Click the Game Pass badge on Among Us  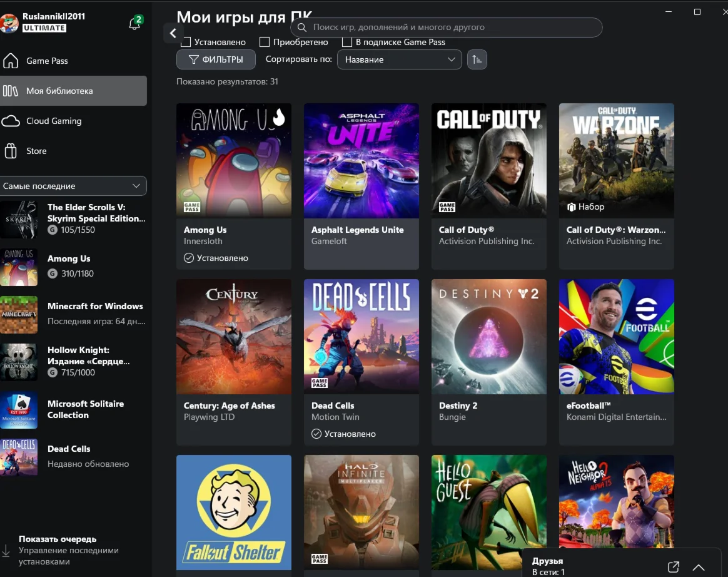pyautogui.click(x=192, y=207)
